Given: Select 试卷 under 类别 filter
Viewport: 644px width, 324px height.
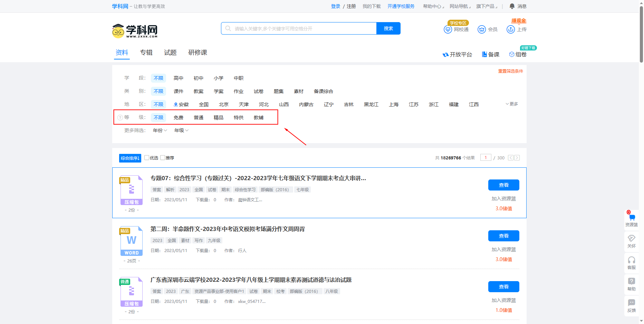Looking at the screenshot, I should coord(259,91).
